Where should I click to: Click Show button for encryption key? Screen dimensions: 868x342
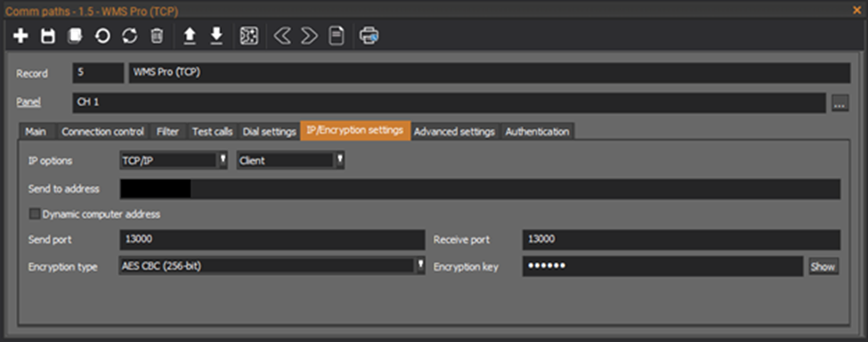point(823,266)
